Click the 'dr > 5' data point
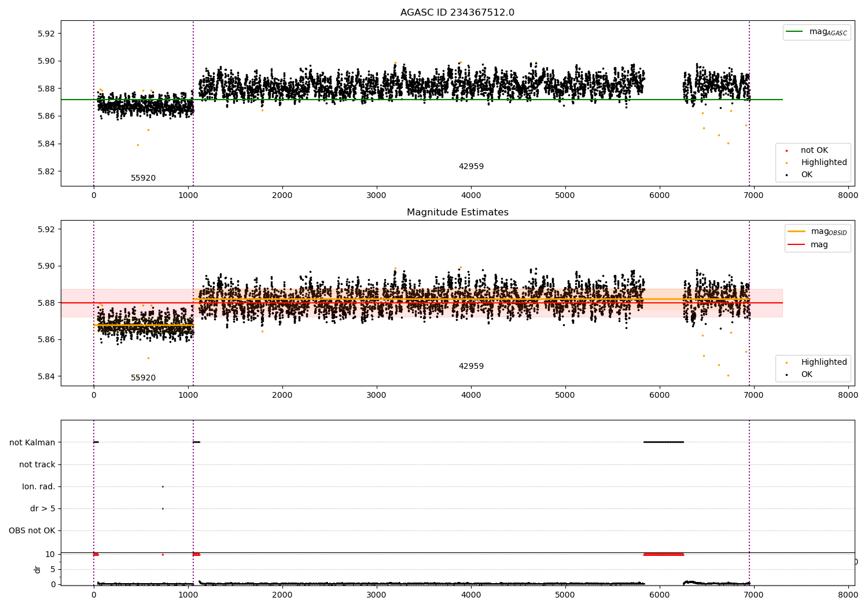868x608 pixels. [163, 508]
